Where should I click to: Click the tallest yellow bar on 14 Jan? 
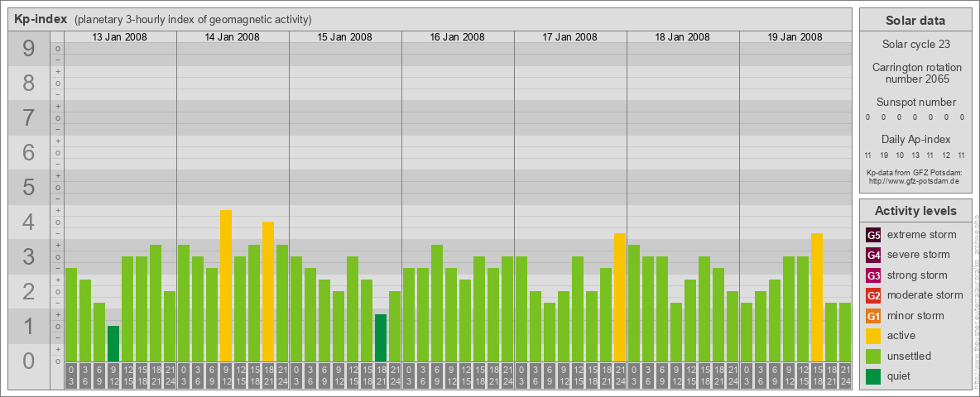click(226, 286)
